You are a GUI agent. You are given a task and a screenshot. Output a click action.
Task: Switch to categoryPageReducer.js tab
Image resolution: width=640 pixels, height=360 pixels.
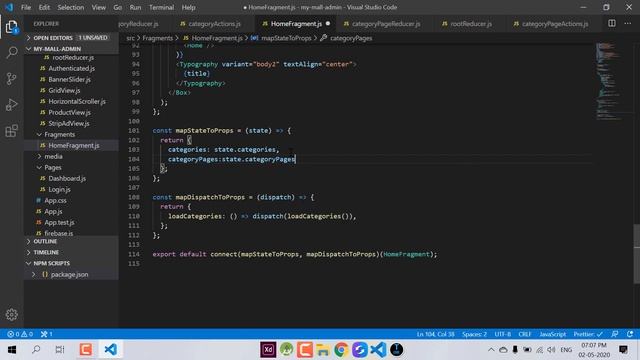click(386, 24)
